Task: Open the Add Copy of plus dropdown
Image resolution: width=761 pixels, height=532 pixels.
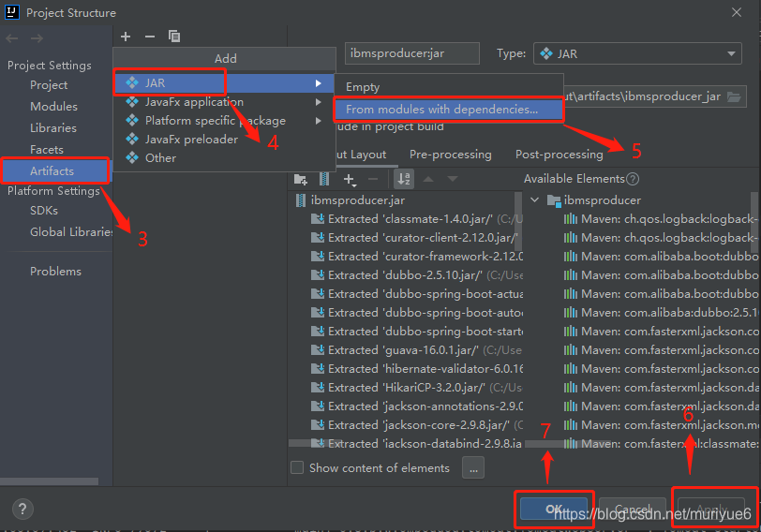Action: [x=350, y=180]
